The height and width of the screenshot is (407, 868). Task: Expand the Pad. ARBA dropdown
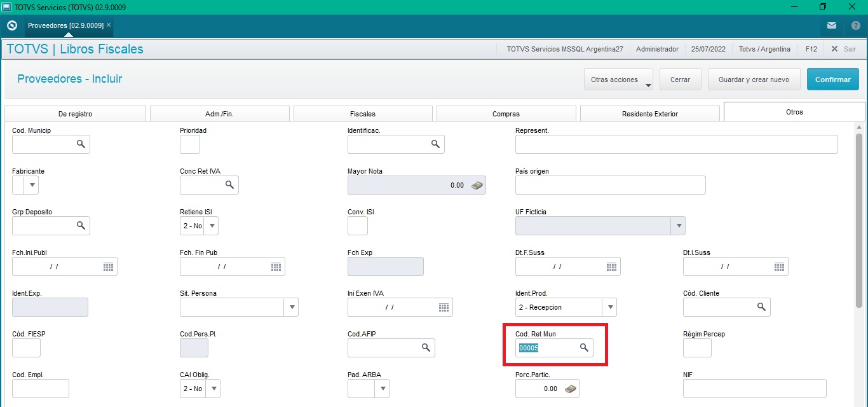(x=382, y=389)
